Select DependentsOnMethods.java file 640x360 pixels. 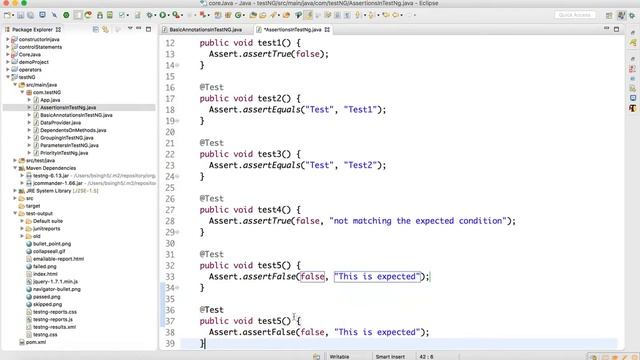coord(73,130)
